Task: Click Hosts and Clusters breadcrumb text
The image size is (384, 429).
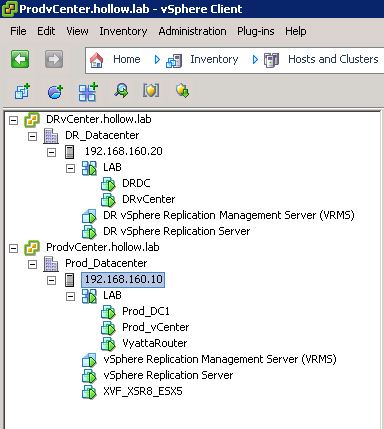Action: (333, 59)
